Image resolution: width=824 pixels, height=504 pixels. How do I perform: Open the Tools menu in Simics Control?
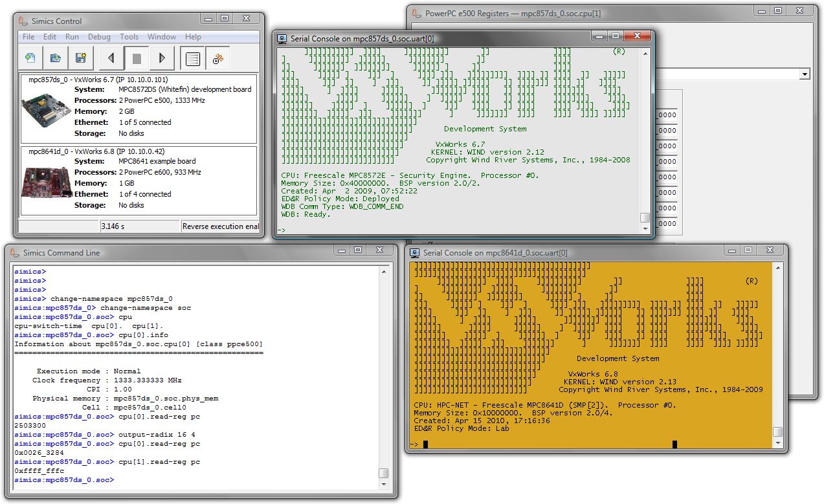(x=129, y=37)
